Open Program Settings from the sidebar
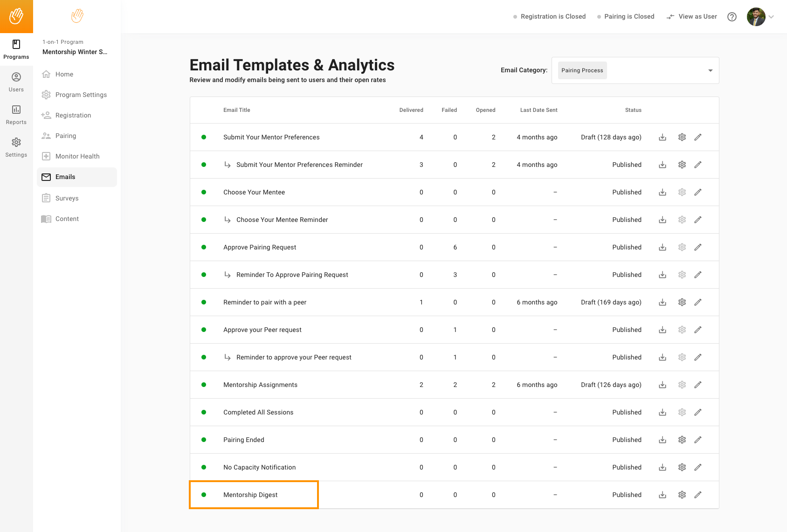Screen dimensions: 787x532 [x=81, y=95]
